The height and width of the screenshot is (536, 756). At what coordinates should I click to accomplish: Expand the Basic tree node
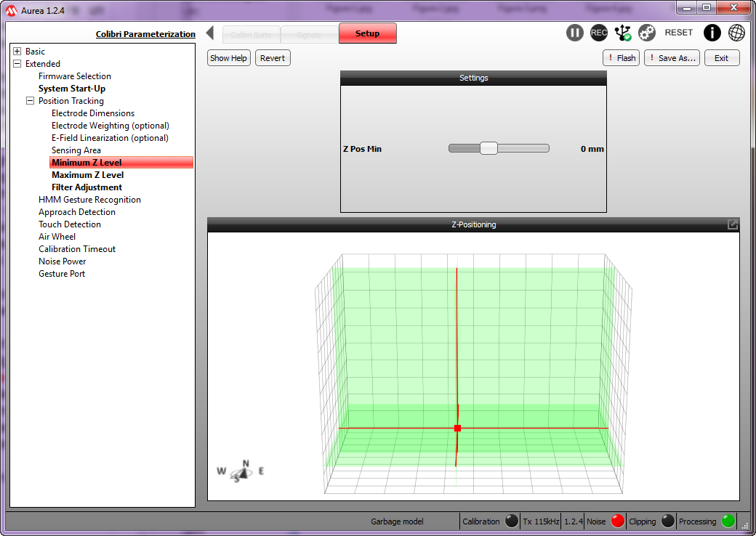click(17, 52)
